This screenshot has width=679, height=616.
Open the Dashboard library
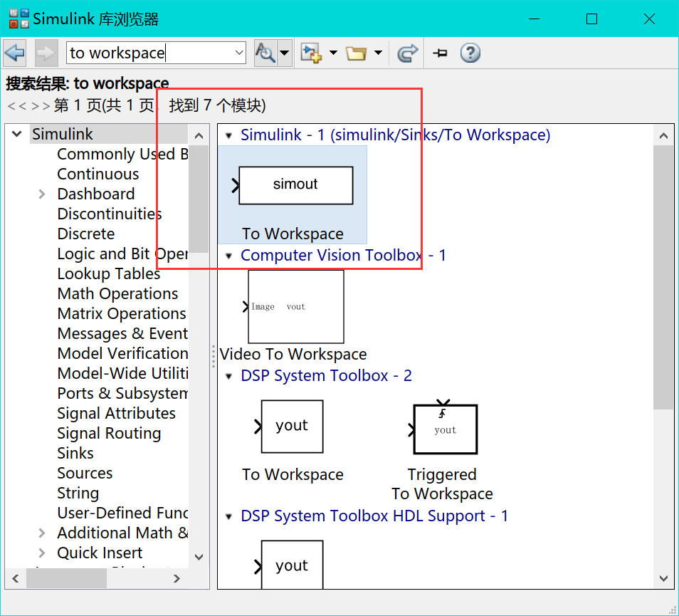[95, 194]
